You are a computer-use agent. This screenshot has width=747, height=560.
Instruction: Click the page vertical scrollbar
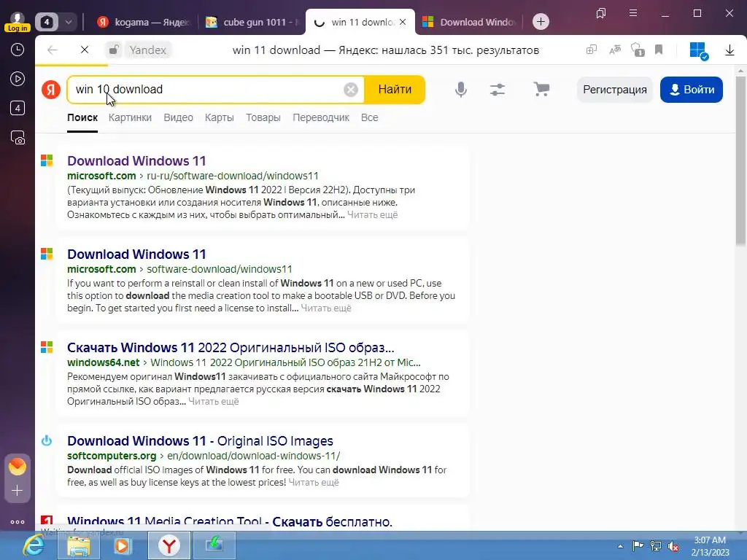coord(740,162)
